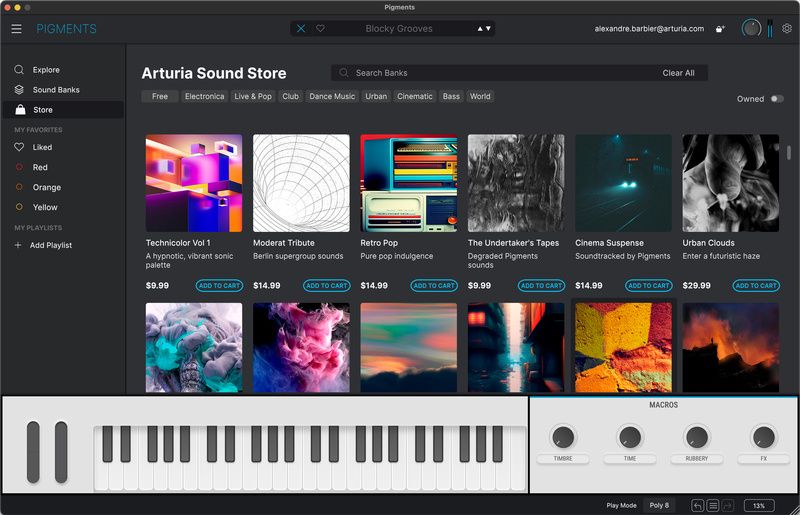Screen dimensions: 800x515
Task: Add Cinema Suspense to cart
Action: 649,286
